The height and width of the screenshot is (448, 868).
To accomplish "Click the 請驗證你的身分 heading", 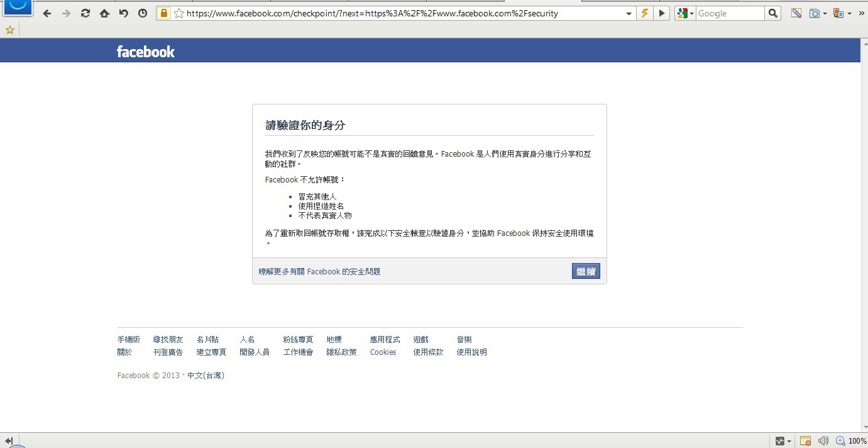I will pyautogui.click(x=305, y=125).
